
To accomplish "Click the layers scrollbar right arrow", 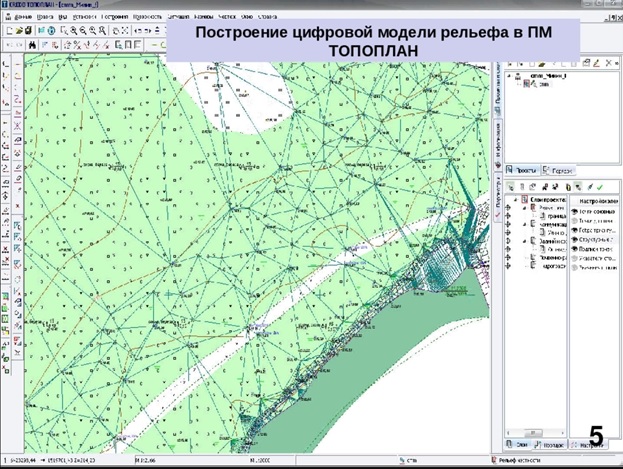I will pyautogui.click(x=563, y=432).
